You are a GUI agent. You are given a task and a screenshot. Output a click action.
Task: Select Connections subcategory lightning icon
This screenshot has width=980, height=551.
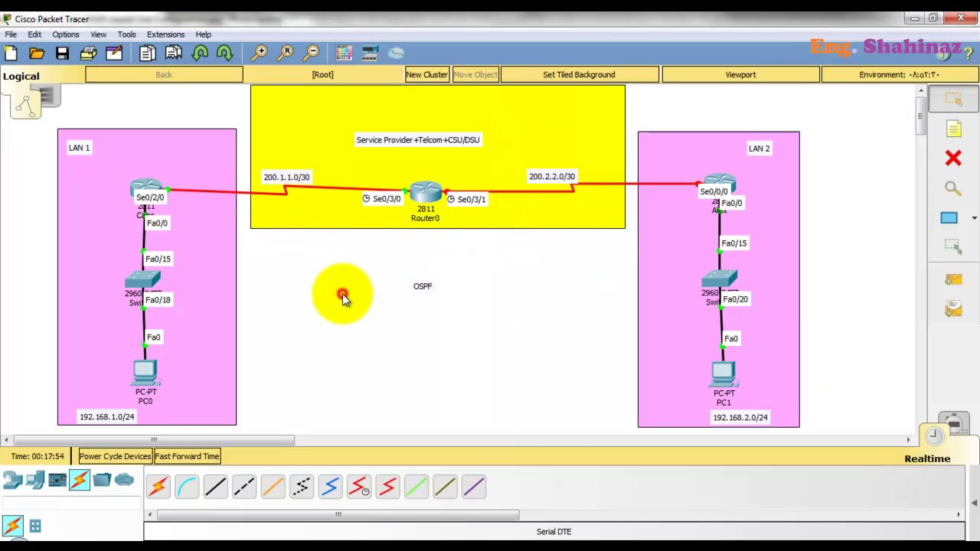coord(12,526)
